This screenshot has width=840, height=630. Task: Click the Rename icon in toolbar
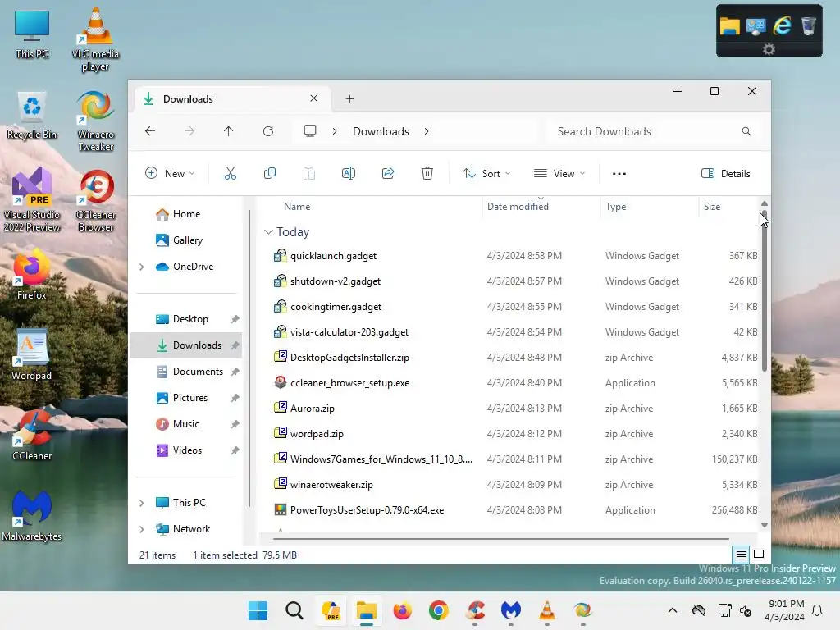tap(348, 174)
